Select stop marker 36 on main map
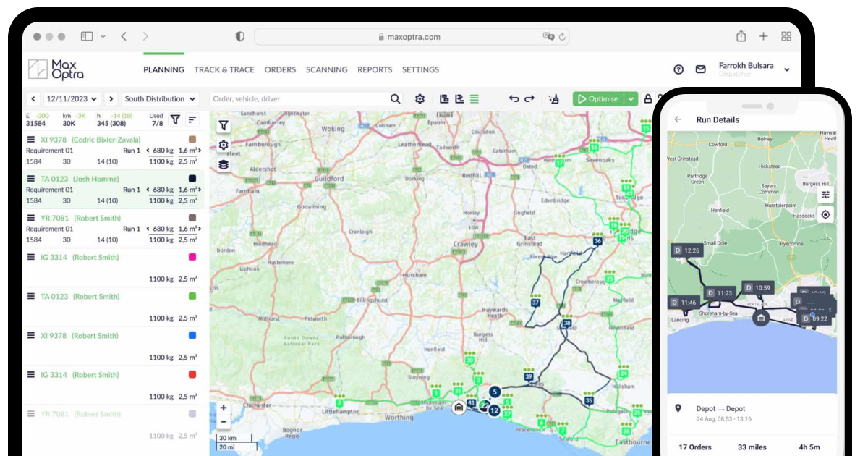868x456 pixels. (x=597, y=241)
